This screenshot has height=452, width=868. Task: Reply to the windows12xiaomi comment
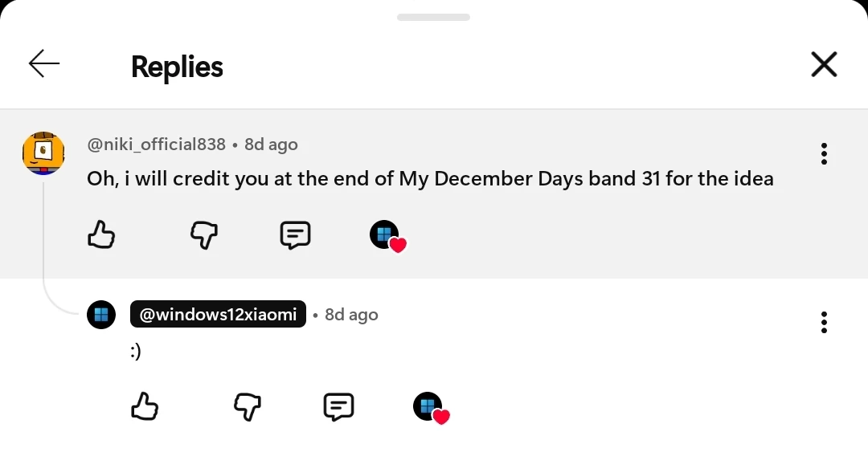[x=338, y=407]
